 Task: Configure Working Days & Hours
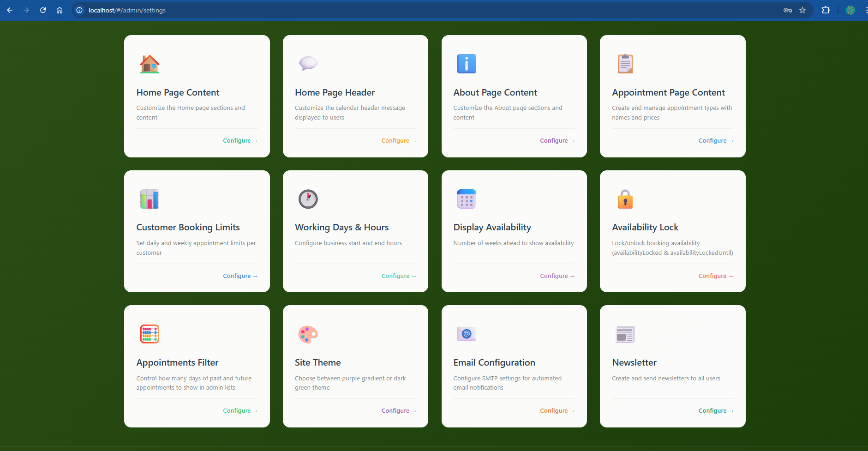tap(399, 276)
